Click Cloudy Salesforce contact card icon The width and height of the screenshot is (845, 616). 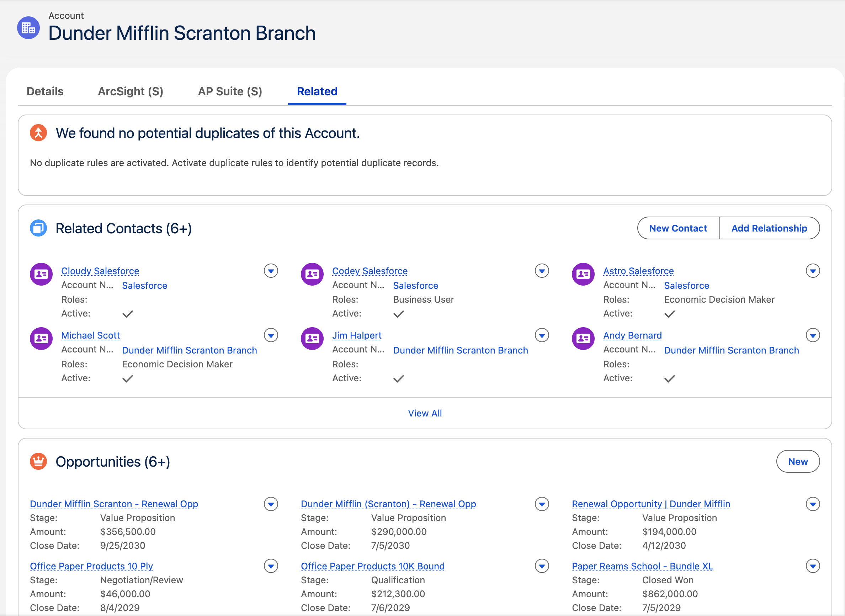coord(41,274)
